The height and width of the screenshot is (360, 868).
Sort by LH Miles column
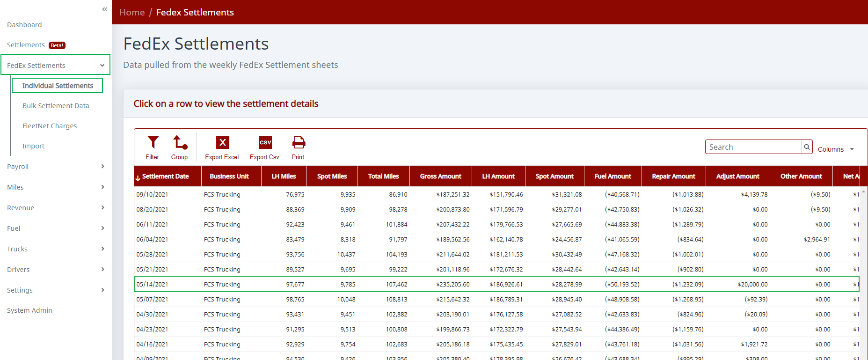click(x=284, y=176)
